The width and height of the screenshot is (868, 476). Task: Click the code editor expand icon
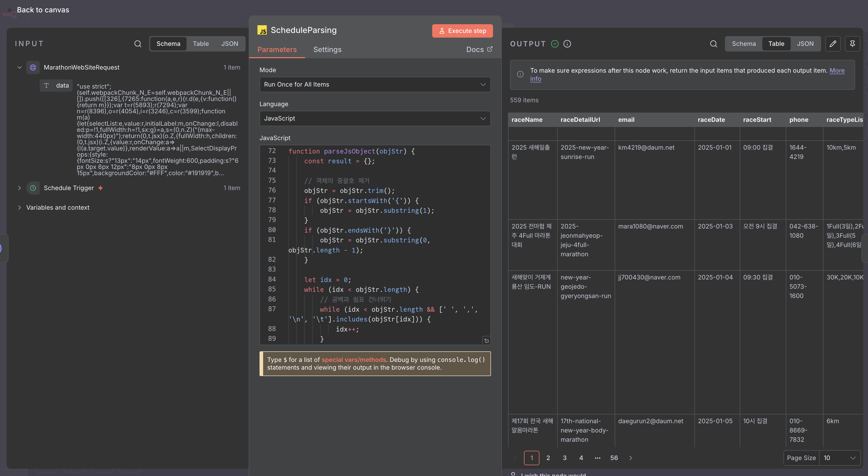click(486, 341)
